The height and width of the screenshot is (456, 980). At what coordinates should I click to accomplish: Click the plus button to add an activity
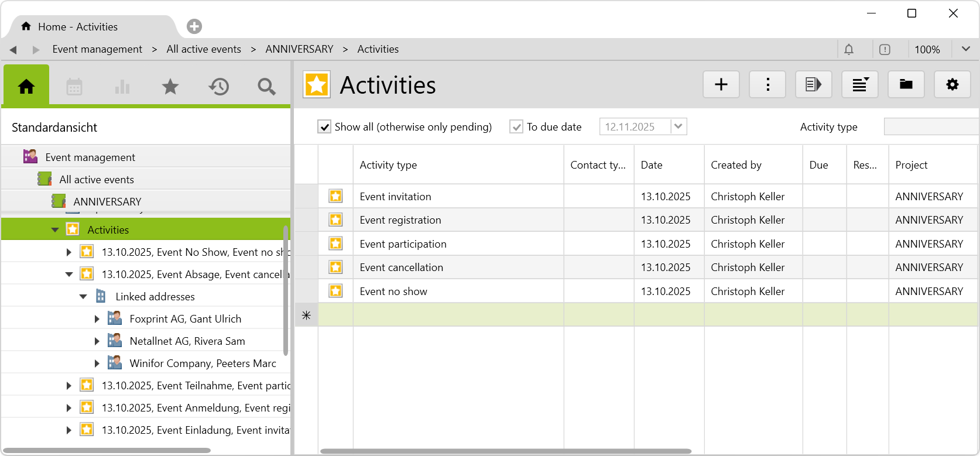(x=721, y=85)
